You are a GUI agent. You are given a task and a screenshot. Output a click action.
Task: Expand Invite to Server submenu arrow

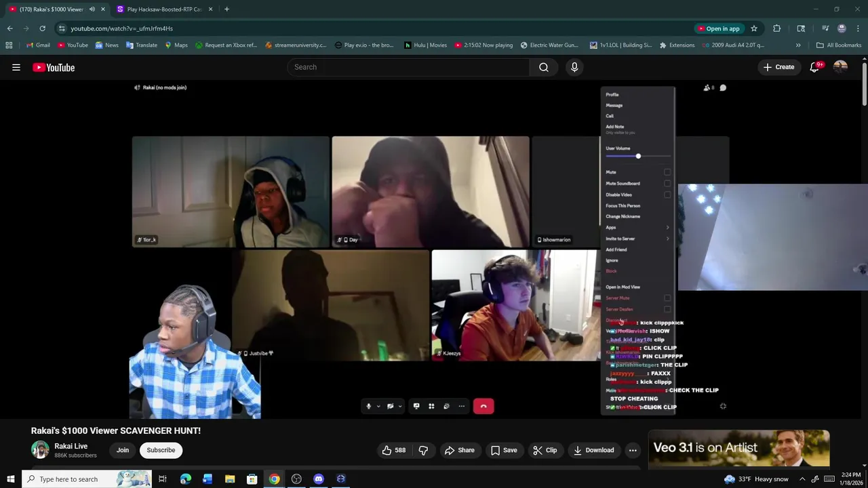667,239
